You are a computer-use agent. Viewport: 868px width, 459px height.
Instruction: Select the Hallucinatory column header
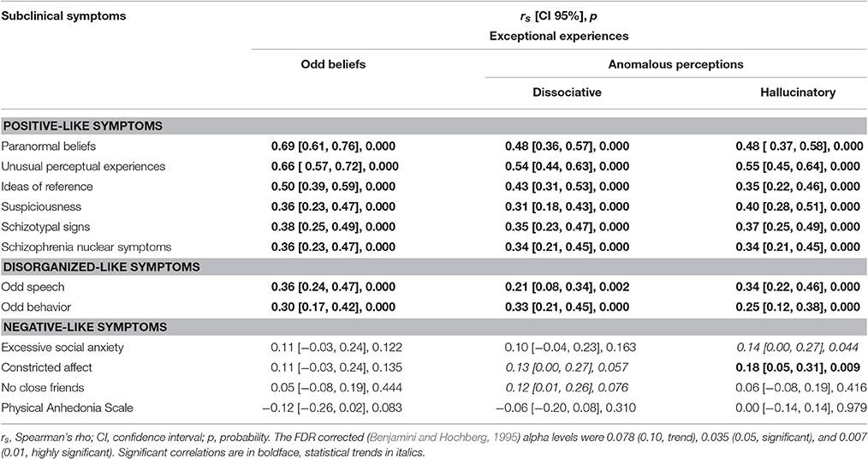tap(798, 92)
